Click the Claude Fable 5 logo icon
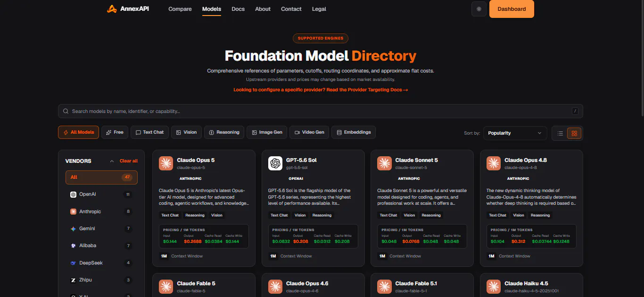The height and width of the screenshot is (297, 644). [166, 287]
